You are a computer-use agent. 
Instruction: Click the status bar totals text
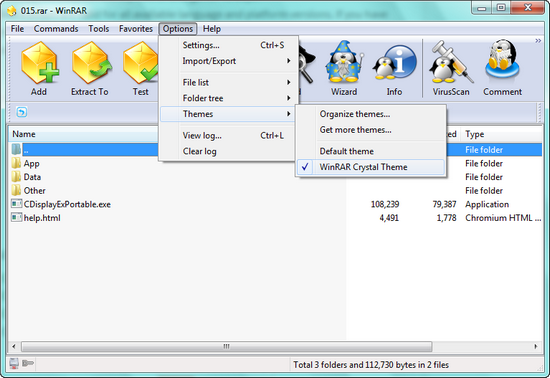click(x=371, y=365)
